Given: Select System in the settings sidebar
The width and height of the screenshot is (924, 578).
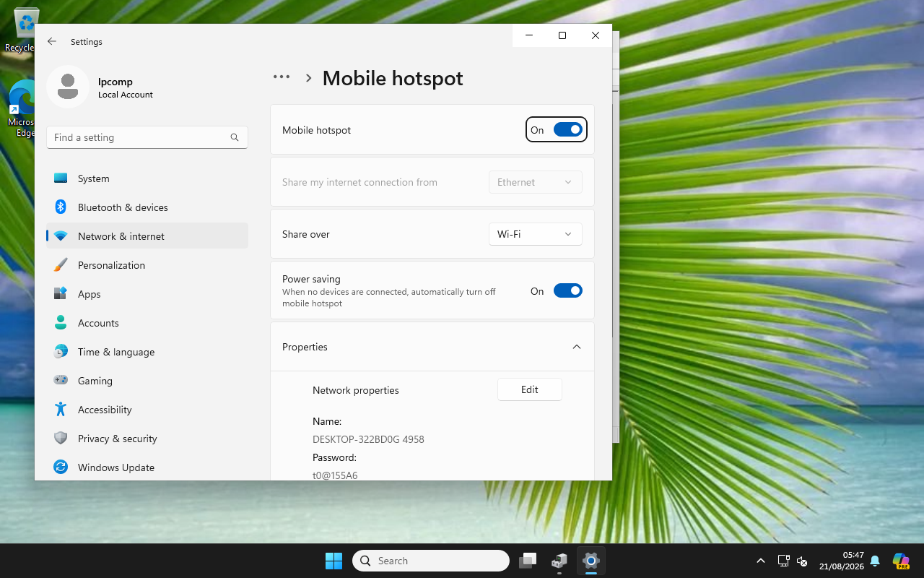Looking at the screenshot, I should [x=147, y=178].
